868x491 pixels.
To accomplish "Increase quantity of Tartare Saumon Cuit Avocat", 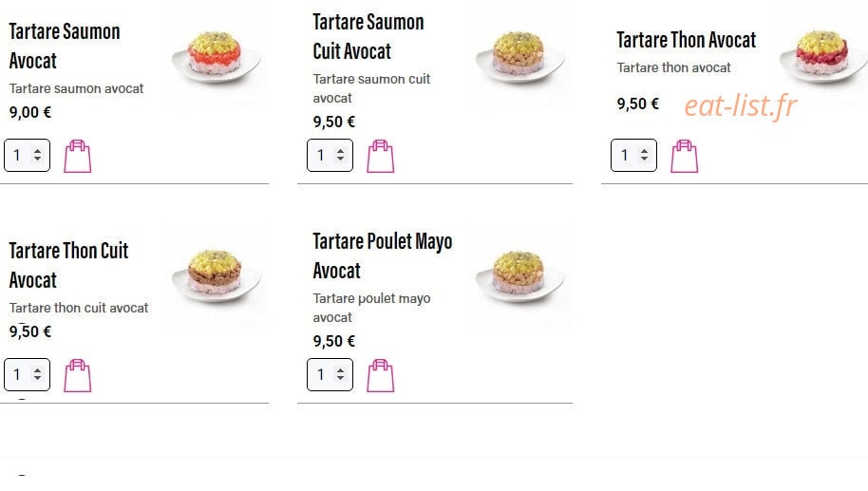I will [340, 151].
